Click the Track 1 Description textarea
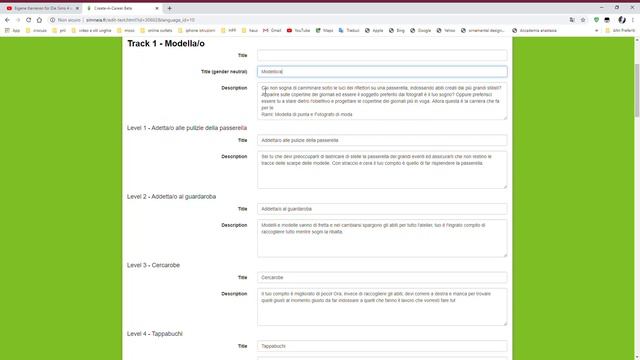Screen dimensions: 640x360 pos(382,101)
